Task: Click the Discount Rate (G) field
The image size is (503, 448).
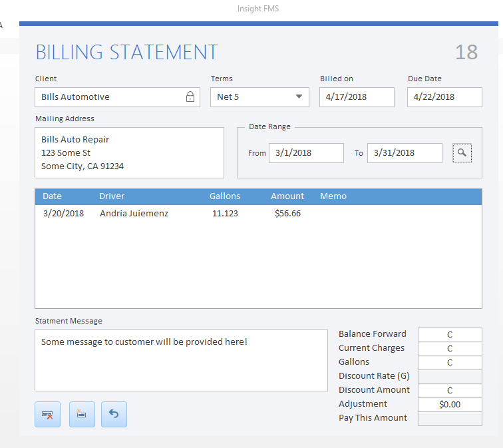Action: tap(450, 376)
